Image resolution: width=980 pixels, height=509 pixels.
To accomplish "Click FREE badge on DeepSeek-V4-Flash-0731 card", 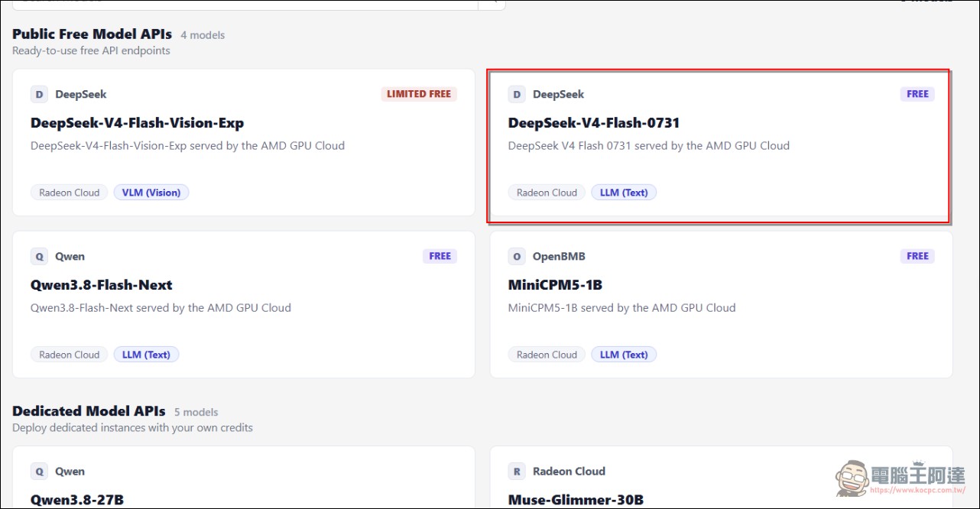I will pos(917,94).
